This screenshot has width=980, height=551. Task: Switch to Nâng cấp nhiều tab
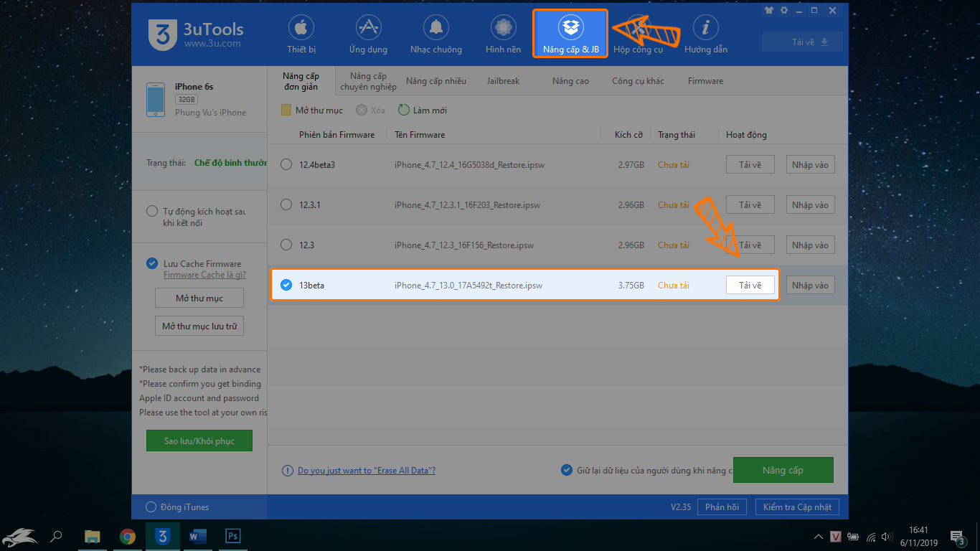pos(436,81)
